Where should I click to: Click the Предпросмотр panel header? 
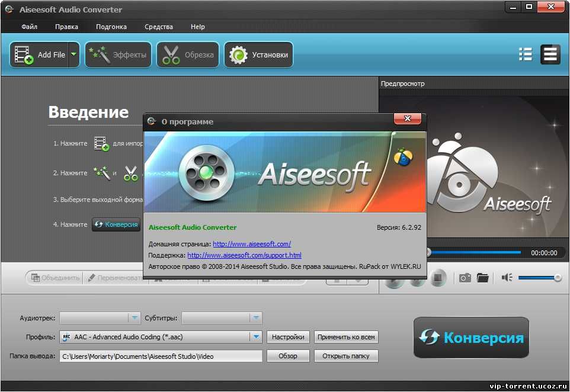403,83
